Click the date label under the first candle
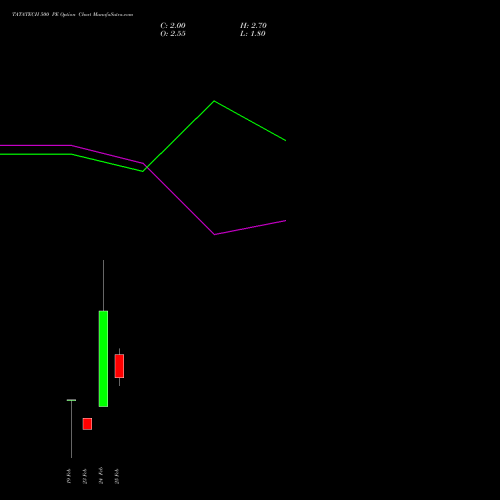 tap(69, 476)
